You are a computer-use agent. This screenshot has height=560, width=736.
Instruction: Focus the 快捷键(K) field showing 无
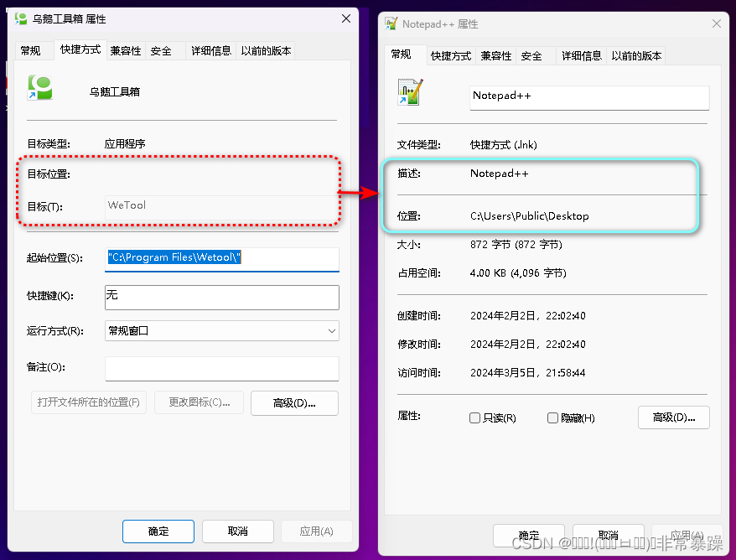pyautogui.click(x=221, y=297)
